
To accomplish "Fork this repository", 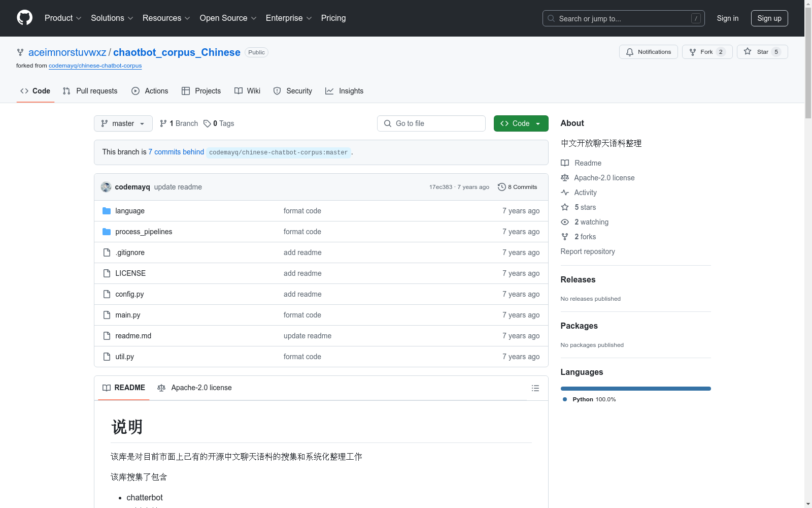I will (x=707, y=52).
